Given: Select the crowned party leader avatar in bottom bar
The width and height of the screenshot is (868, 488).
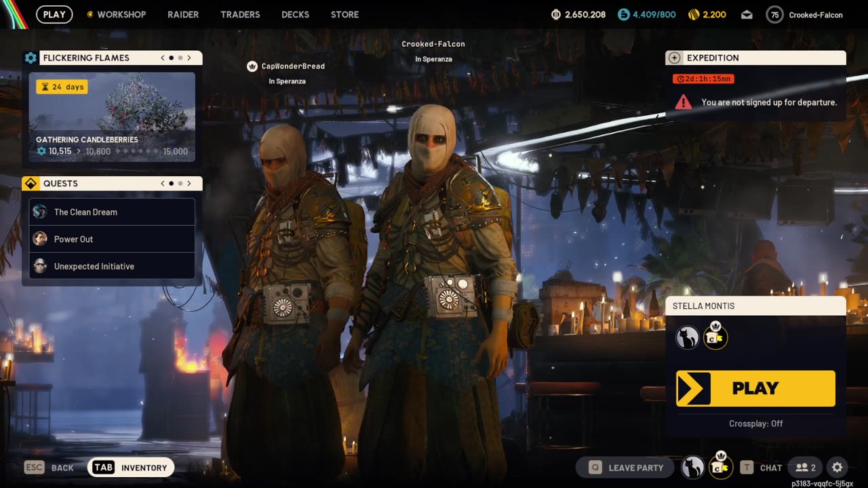Looking at the screenshot, I should coord(721,466).
